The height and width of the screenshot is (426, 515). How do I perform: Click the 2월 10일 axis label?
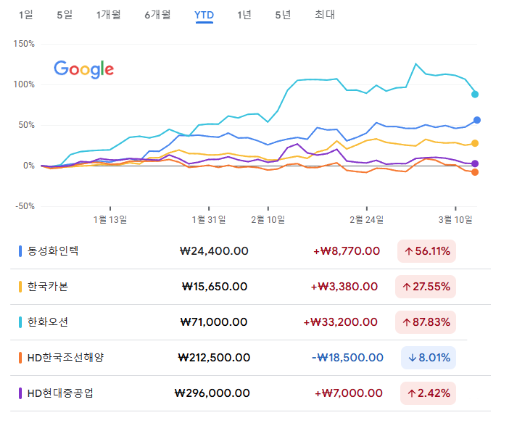(x=268, y=220)
